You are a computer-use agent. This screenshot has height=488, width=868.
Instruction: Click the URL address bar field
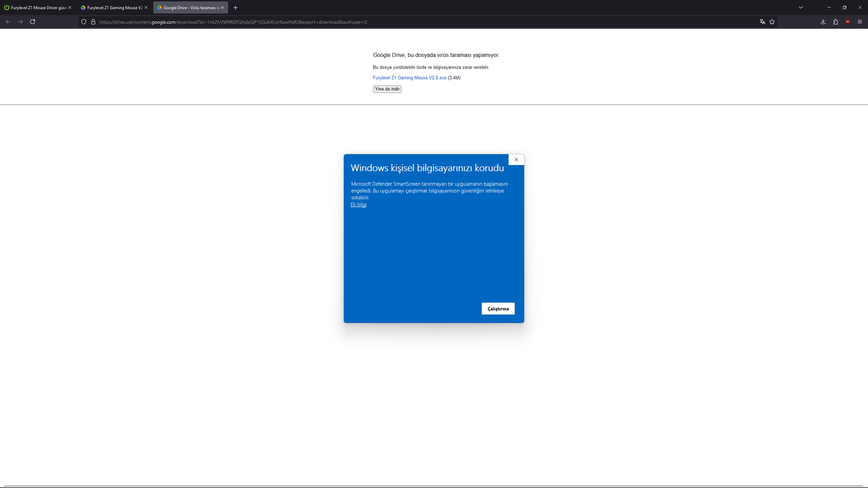coord(407,22)
